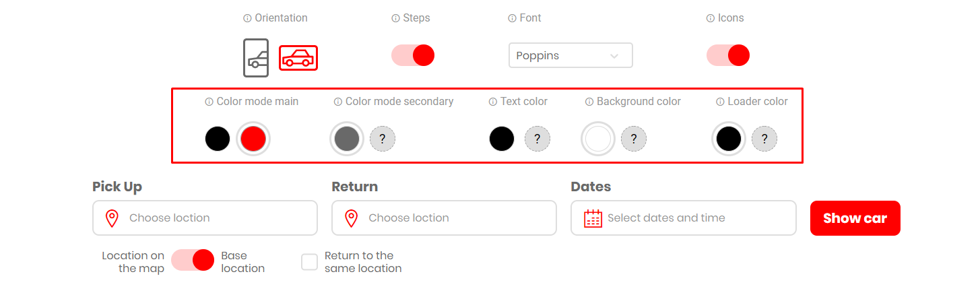Click the info icon beside Icons
The image size is (980, 299).
click(710, 18)
